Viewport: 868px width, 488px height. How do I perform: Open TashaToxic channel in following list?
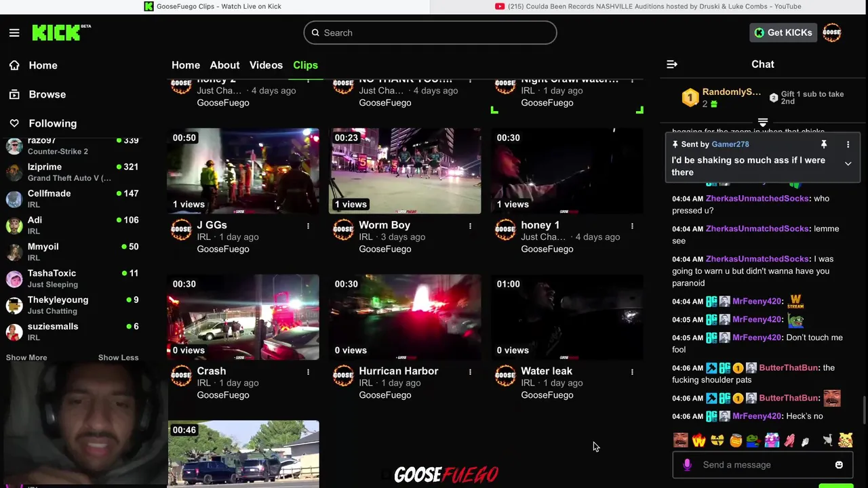pos(73,278)
